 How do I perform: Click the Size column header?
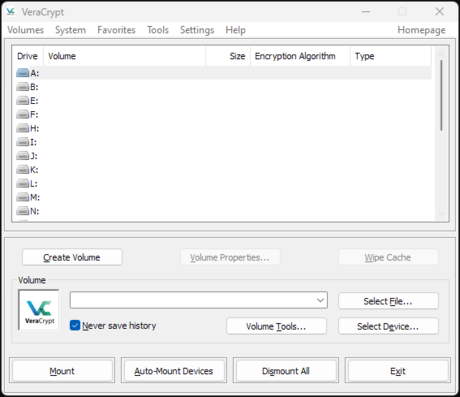point(228,56)
